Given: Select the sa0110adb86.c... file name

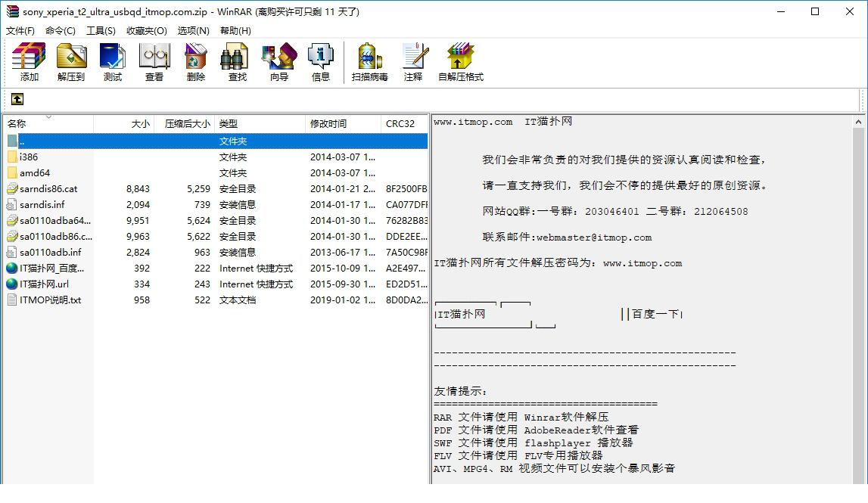Looking at the screenshot, I should [x=56, y=237].
